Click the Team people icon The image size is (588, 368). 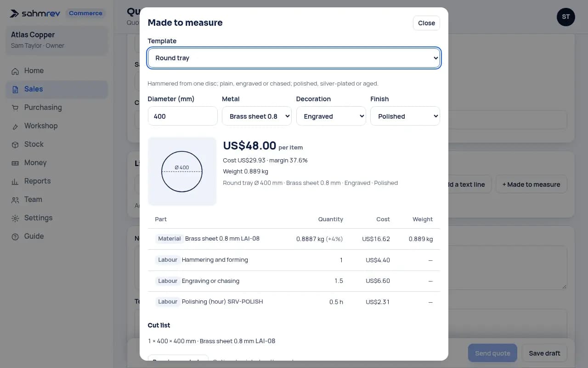pyautogui.click(x=15, y=200)
